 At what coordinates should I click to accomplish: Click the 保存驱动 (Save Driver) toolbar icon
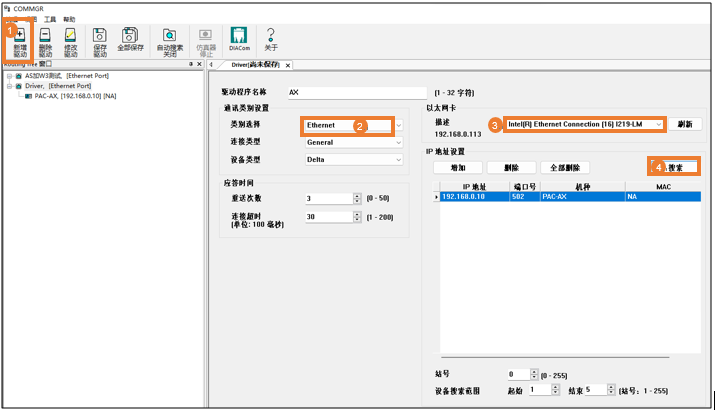coord(100,41)
